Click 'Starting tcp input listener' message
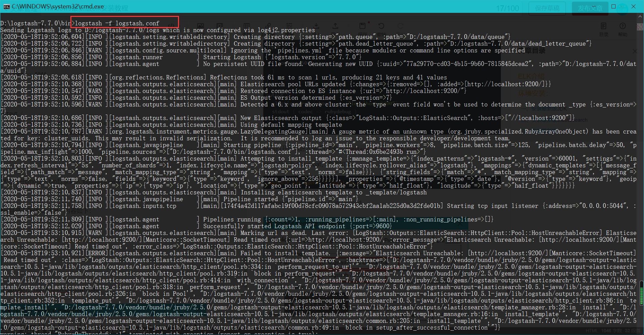The height and width of the screenshot is (335, 644). pyautogui.click(x=493, y=206)
